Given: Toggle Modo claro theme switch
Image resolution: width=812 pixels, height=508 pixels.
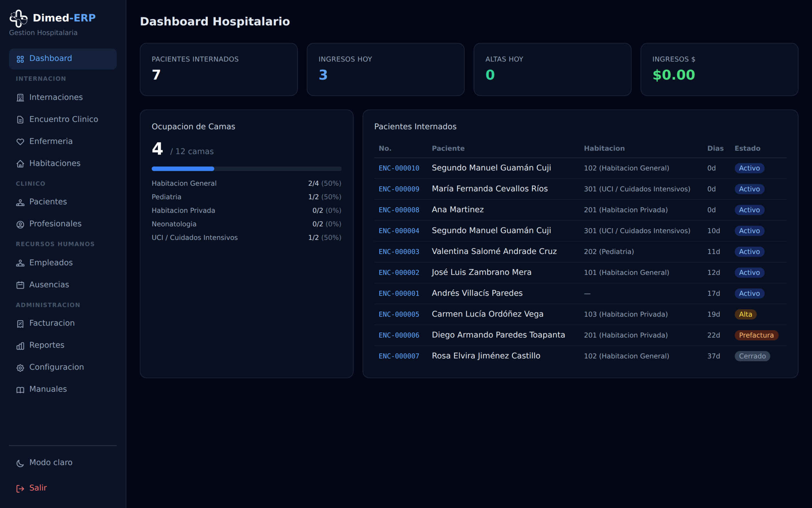Looking at the screenshot, I should click(63, 463).
